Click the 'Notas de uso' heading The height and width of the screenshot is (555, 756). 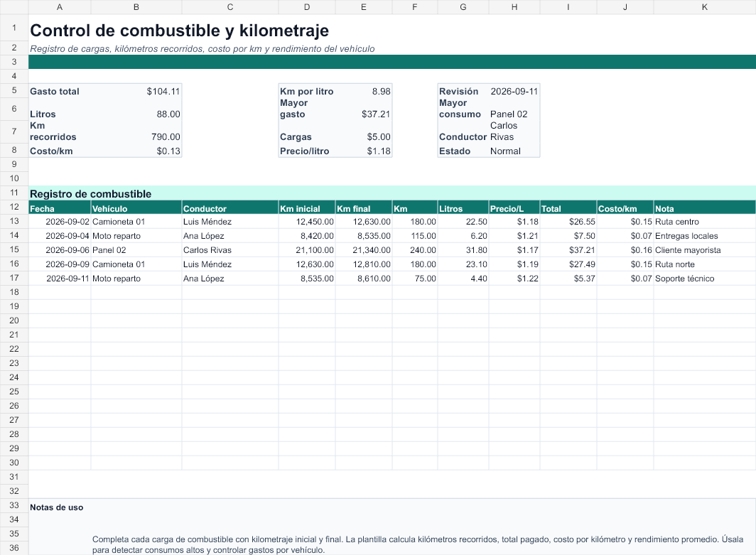[56, 507]
